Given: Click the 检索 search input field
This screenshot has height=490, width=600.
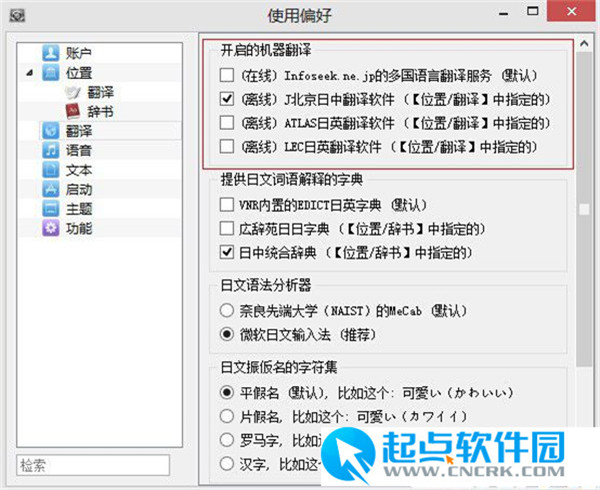Looking at the screenshot, I should click(x=93, y=465).
